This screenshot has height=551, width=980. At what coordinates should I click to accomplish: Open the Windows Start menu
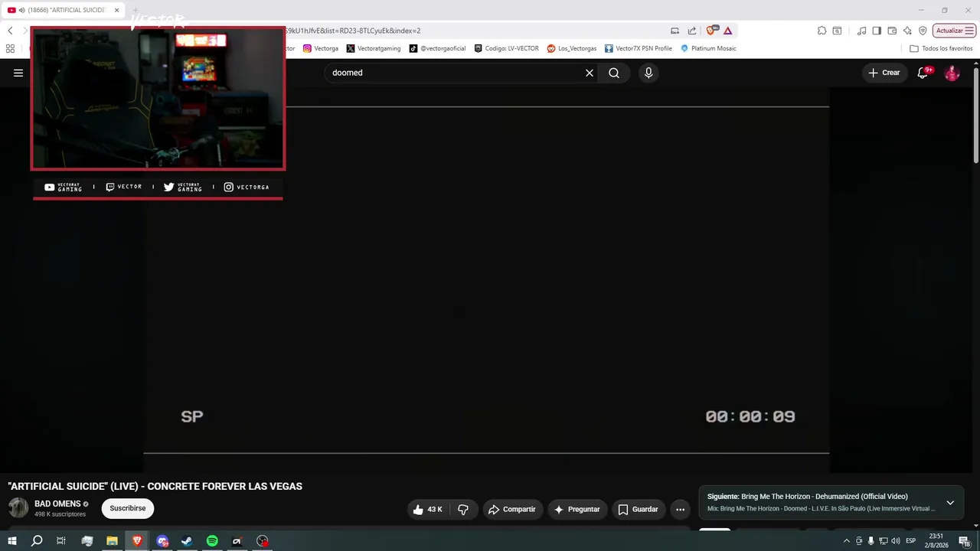pyautogui.click(x=11, y=541)
